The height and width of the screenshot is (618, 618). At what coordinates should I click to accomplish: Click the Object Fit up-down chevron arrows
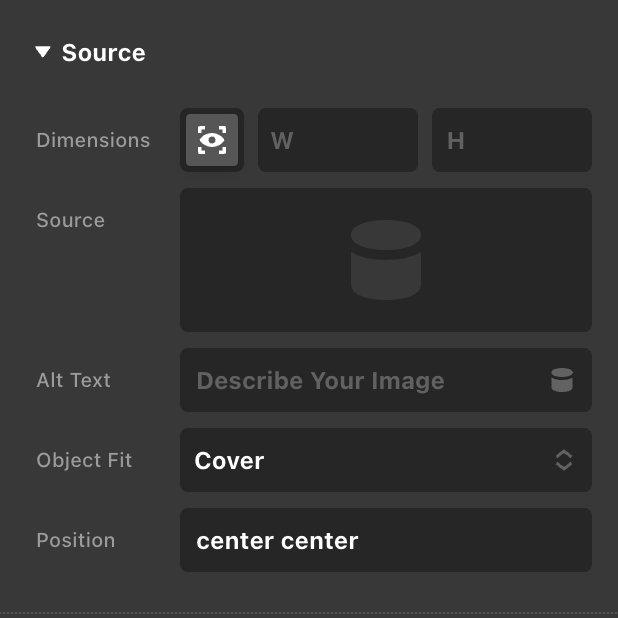pos(564,460)
